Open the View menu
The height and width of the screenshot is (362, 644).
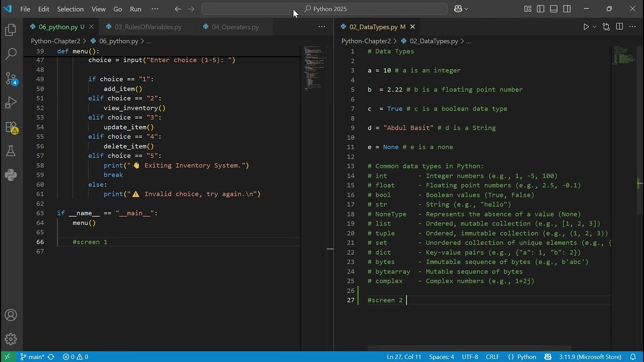99,9
